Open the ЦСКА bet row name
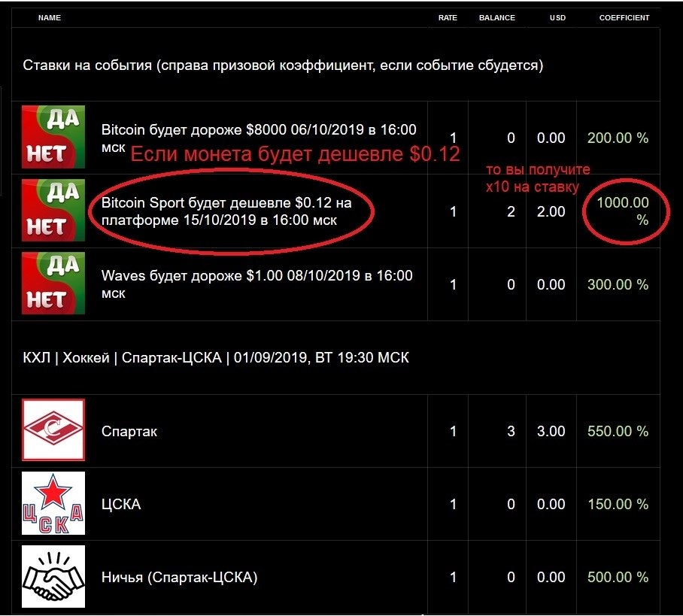 (120, 504)
